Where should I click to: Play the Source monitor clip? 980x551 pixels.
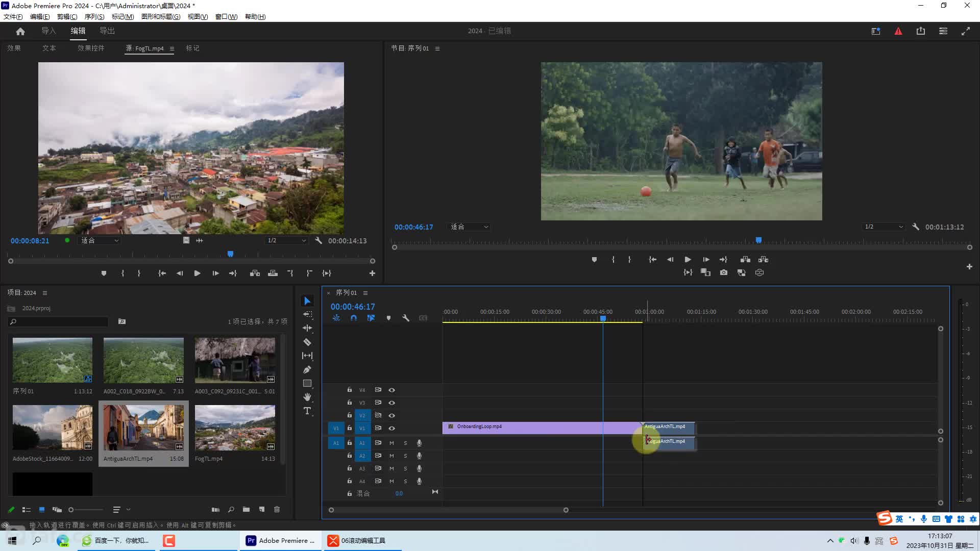point(197,273)
